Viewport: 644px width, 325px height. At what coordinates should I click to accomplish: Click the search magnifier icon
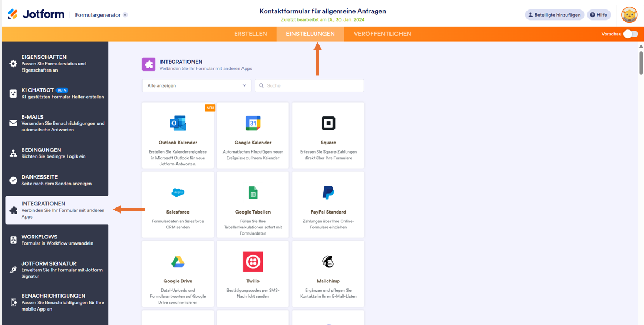pyautogui.click(x=261, y=85)
